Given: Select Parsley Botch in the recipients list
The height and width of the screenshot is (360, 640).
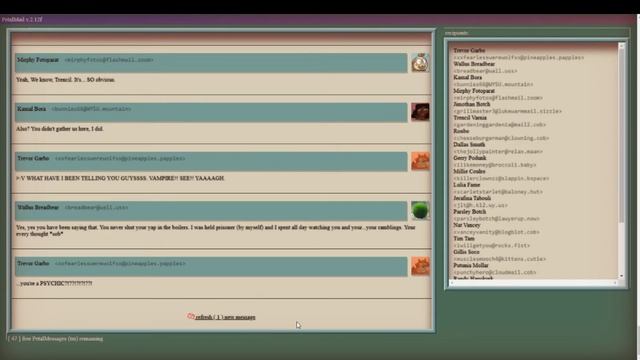Looking at the screenshot, I should pyautogui.click(x=469, y=212).
